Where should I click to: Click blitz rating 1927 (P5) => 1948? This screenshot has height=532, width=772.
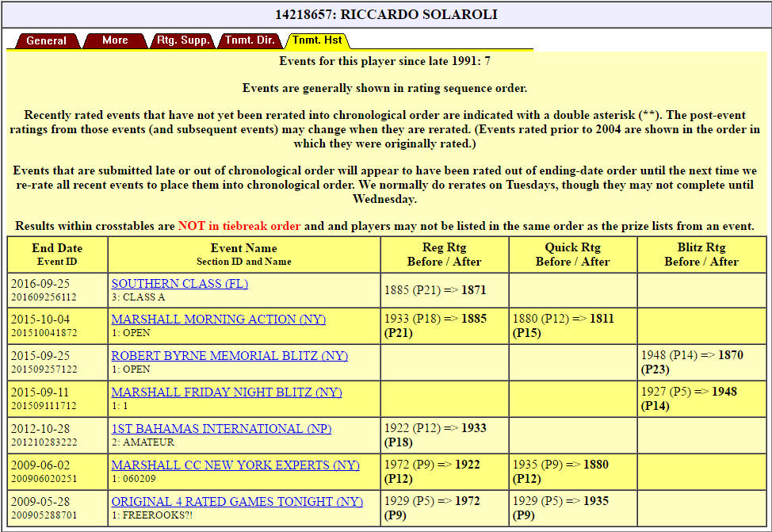[690, 399]
